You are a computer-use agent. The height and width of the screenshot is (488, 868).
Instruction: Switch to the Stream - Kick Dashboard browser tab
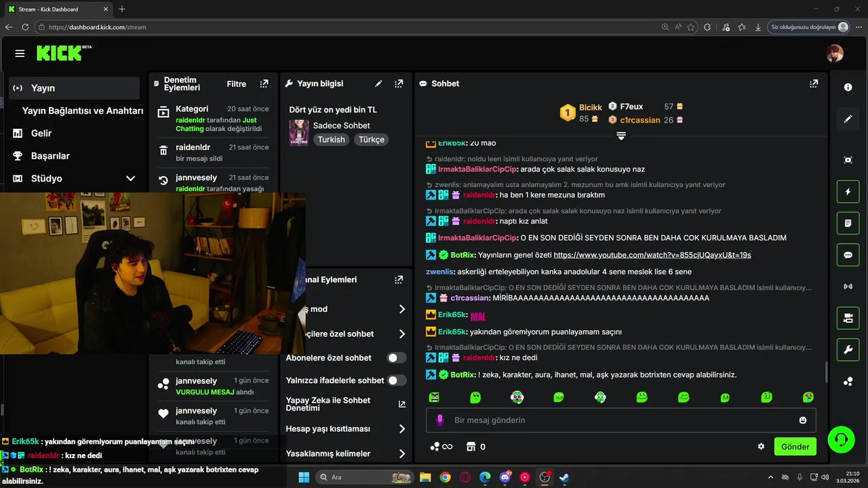tap(58, 9)
